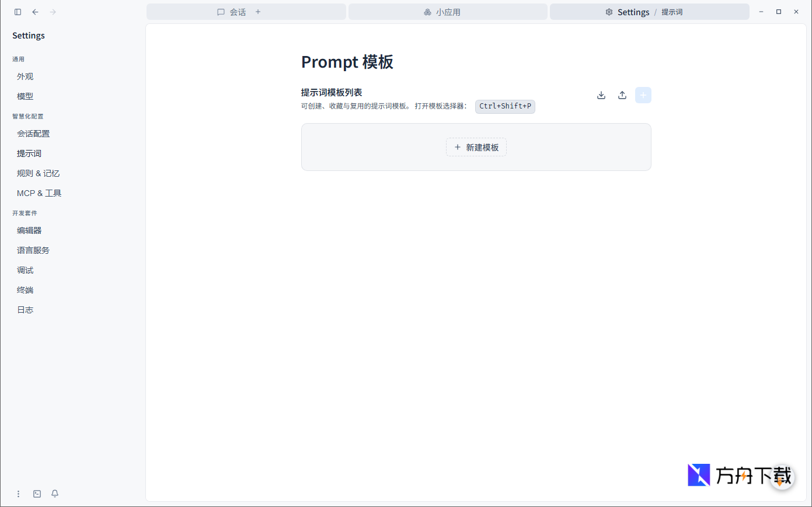
Task: Click the Ctrl+Shift+P shortcut keycap
Action: (x=505, y=106)
